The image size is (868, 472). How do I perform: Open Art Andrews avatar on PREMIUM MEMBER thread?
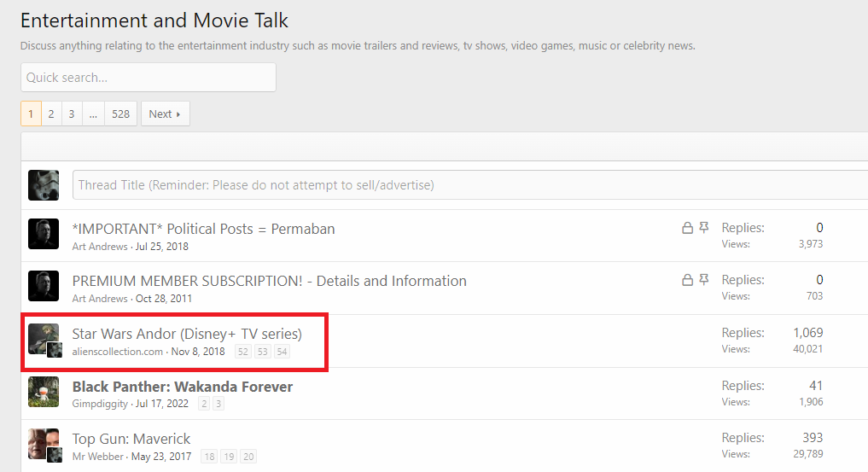[44, 286]
